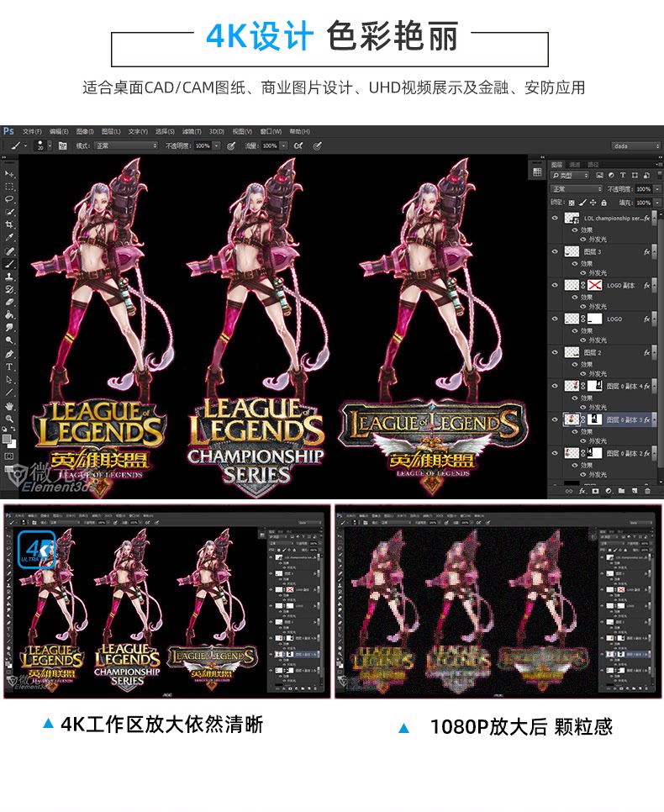Switch to the 通道 tab
This screenshot has height=812, width=664.
click(x=574, y=165)
